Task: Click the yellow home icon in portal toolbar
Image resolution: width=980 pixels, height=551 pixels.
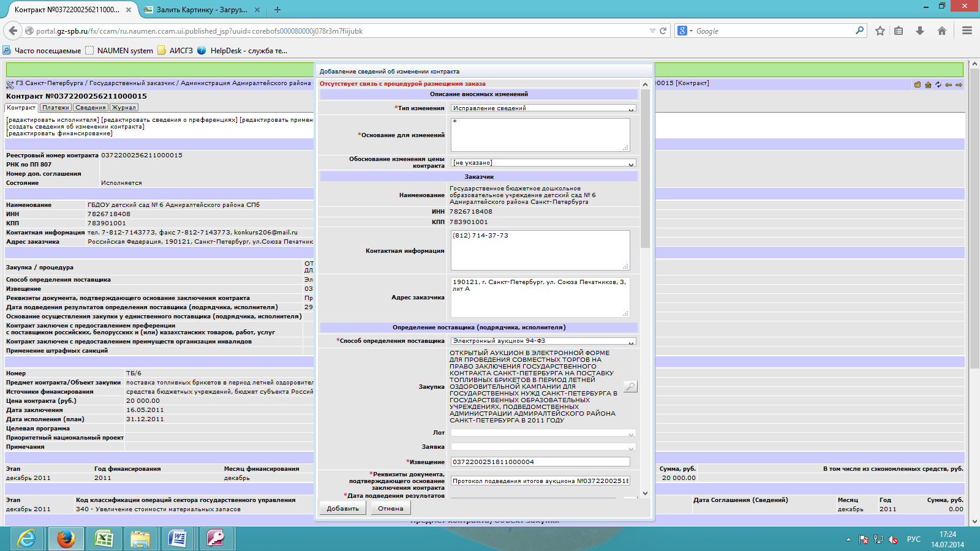Action: coord(928,84)
